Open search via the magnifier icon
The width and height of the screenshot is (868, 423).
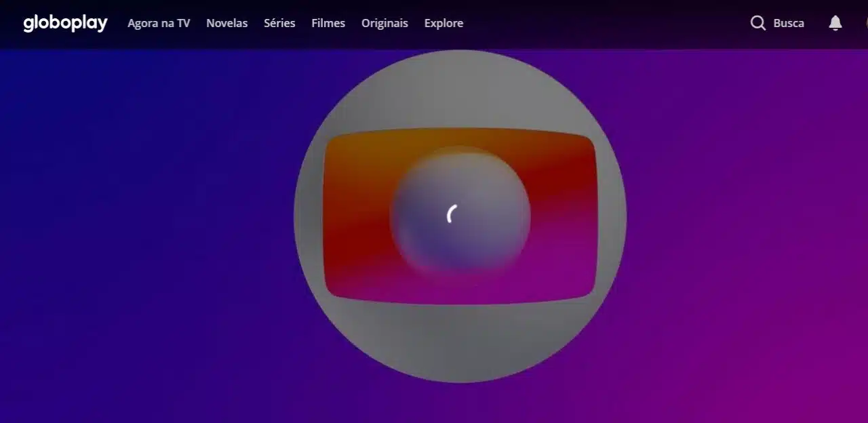(x=757, y=22)
